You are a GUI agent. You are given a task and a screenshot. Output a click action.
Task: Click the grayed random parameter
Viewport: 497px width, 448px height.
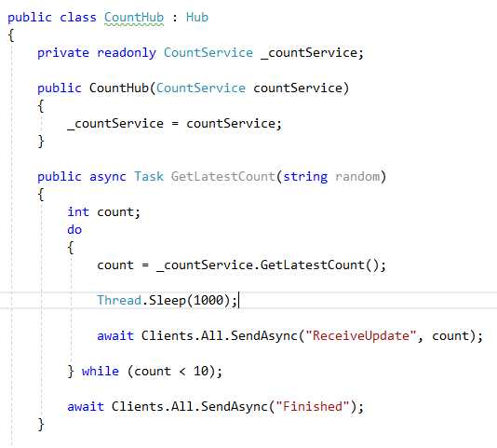pos(357,176)
